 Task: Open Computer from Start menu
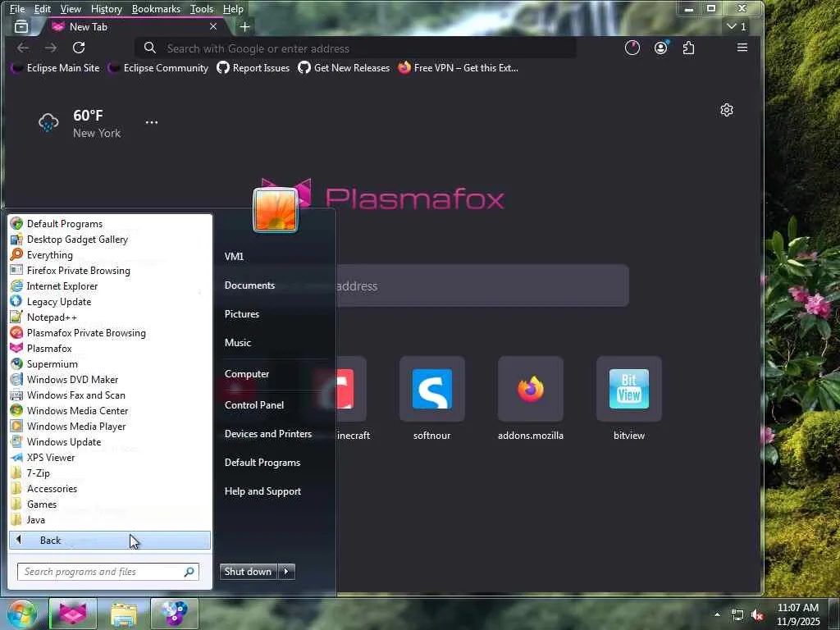(x=246, y=374)
